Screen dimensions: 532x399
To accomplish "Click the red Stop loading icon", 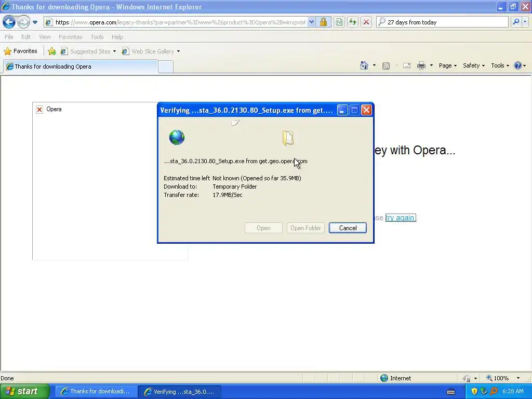I will (x=366, y=22).
